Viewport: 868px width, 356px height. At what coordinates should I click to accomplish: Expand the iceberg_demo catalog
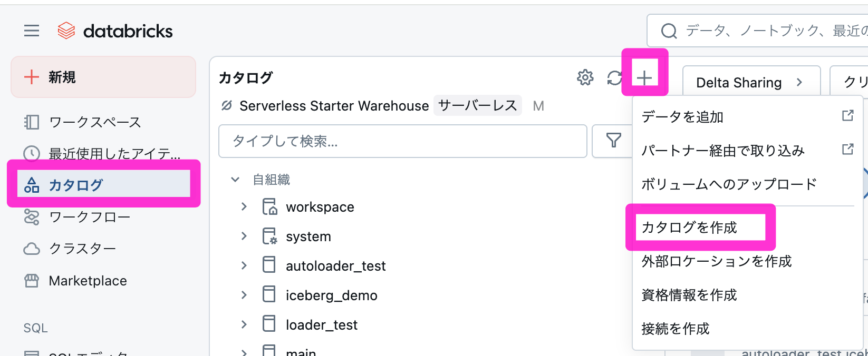[244, 295]
